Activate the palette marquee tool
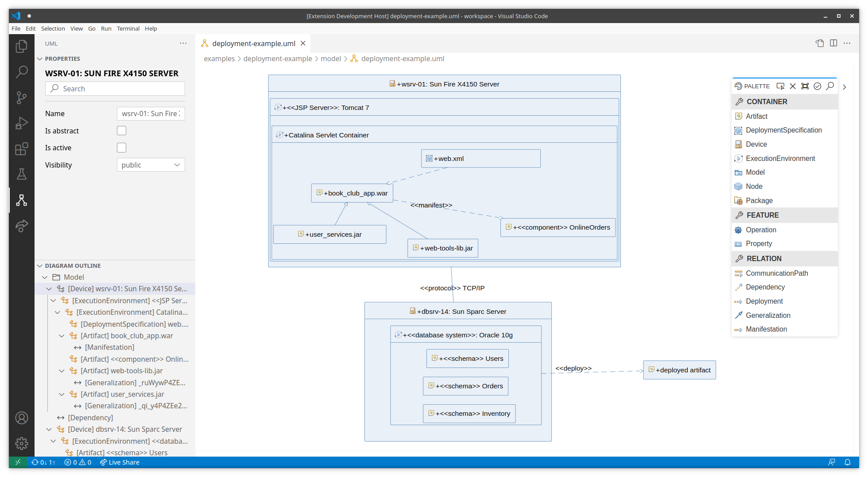 point(805,86)
